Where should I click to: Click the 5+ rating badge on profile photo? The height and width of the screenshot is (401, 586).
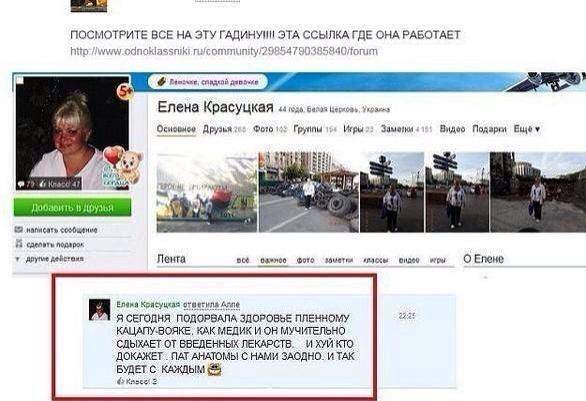[125, 92]
